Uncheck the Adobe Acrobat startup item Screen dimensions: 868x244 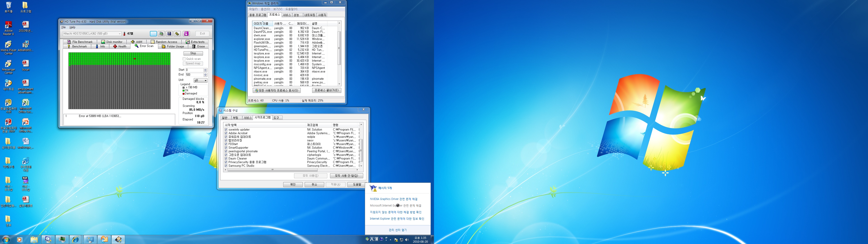tap(226, 133)
